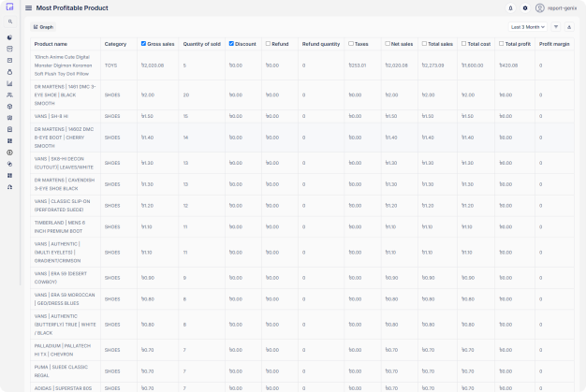The width and height of the screenshot is (586, 392).
Task: Select DR MARTENS 1460Z DMC 8-EYE BOOT
Action: point(64,138)
